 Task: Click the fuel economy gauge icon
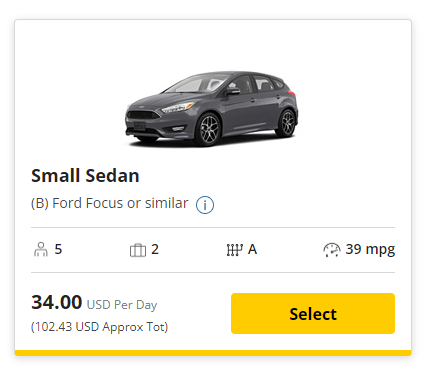pyautogui.click(x=332, y=250)
